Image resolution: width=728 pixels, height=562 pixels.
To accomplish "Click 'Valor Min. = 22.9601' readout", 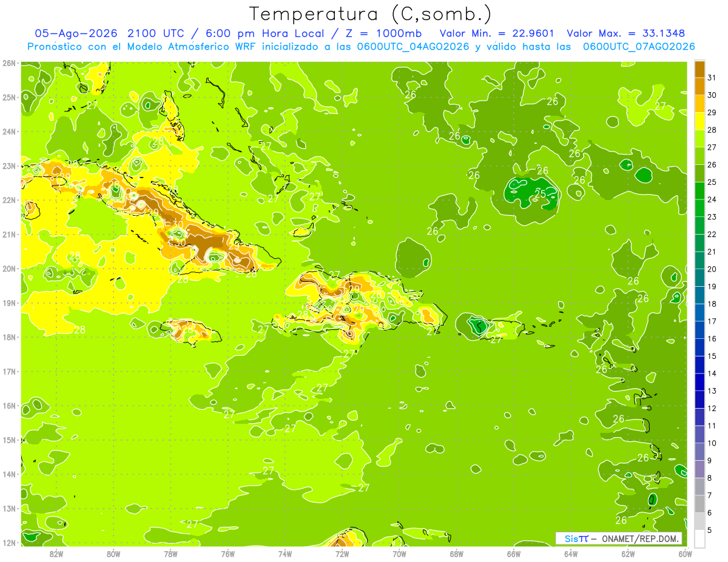I will pyautogui.click(x=497, y=33).
